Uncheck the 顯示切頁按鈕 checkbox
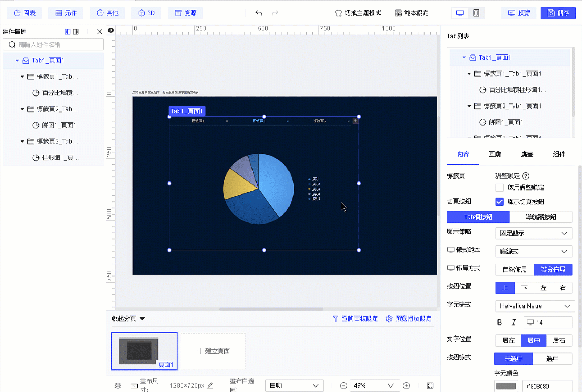 (x=500, y=202)
